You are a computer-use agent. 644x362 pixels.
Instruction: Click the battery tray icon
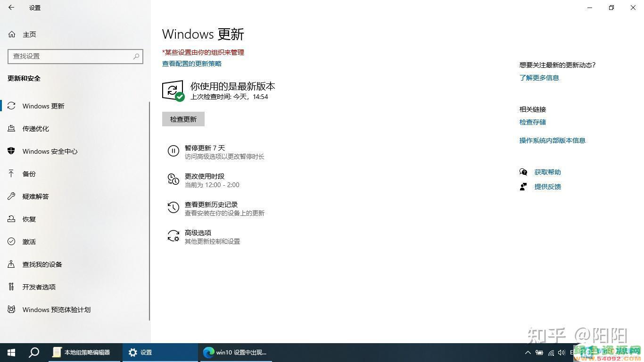coord(539,353)
